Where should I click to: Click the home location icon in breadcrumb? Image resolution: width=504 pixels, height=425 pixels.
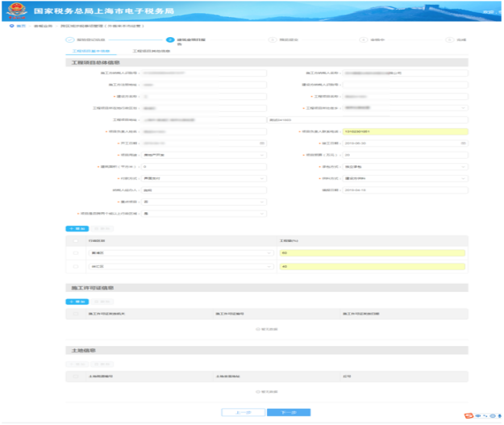pyautogui.click(x=11, y=26)
